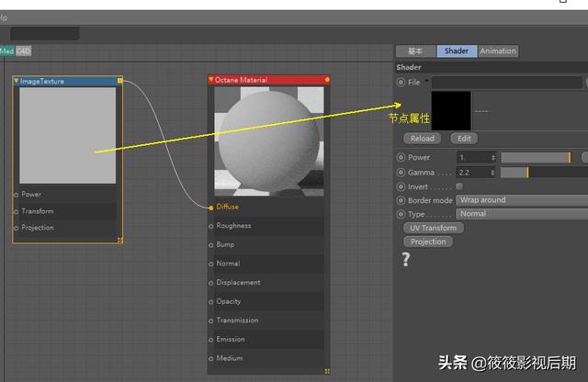The image size is (588, 382).
Task: Click the Gamma 2.2 value field
Action: click(476, 173)
